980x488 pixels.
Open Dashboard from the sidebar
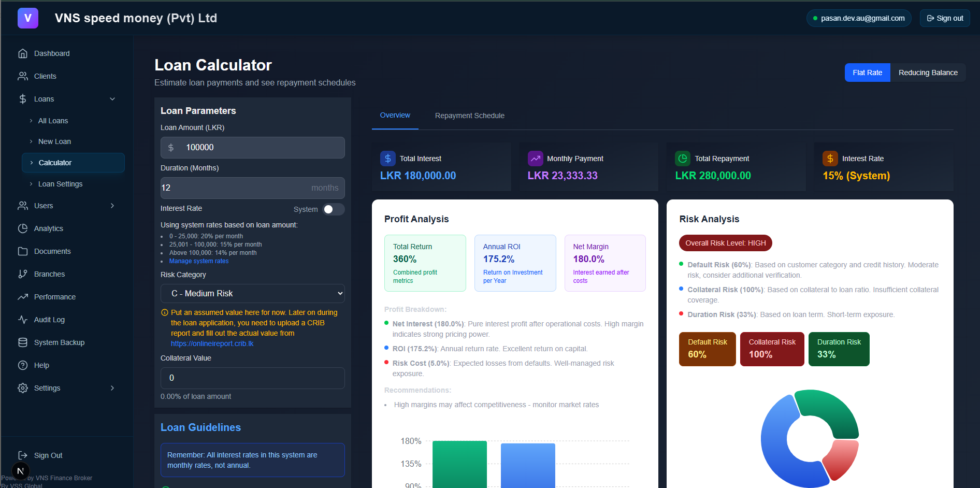coord(67,53)
